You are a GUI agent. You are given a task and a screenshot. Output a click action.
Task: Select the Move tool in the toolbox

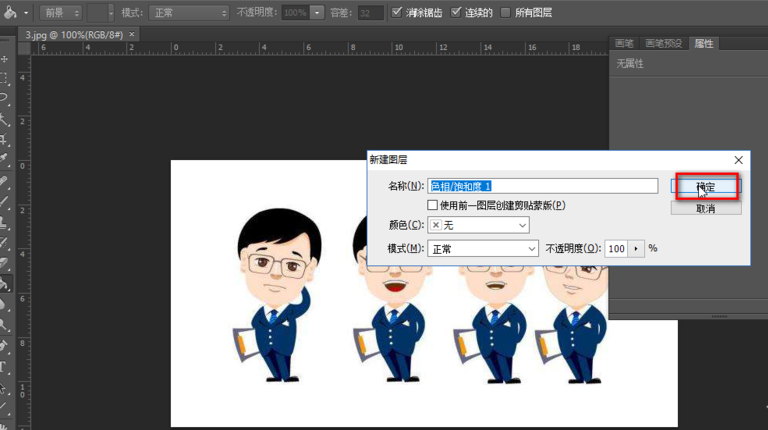click(x=5, y=58)
